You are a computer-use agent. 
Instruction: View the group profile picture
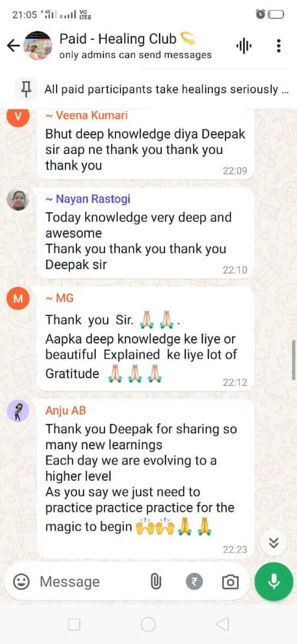pyautogui.click(x=38, y=45)
